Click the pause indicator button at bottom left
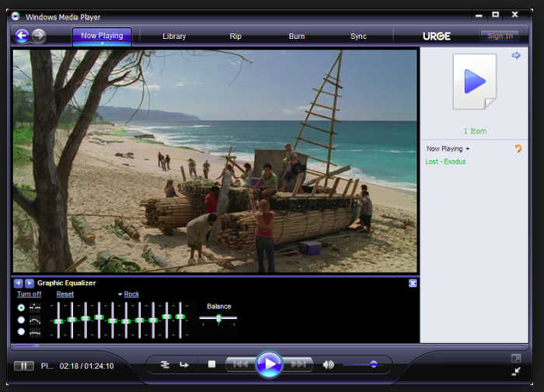The width and height of the screenshot is (544, 392). (23, 366)
